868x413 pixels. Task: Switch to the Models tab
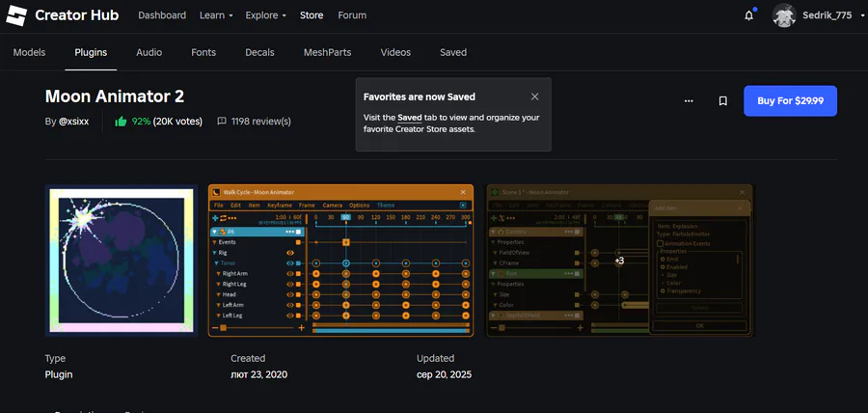tap(29, 52)
